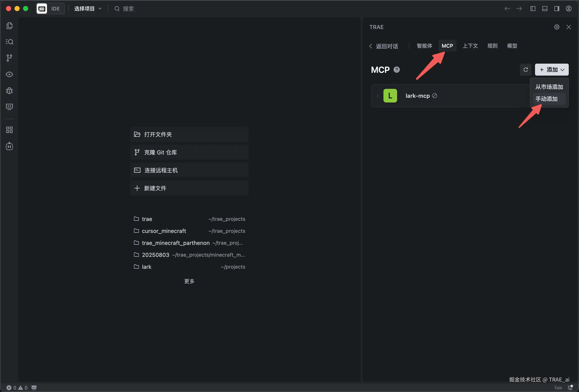
Task: Click the 打开文件夹 button
Action: pos(189,135)
